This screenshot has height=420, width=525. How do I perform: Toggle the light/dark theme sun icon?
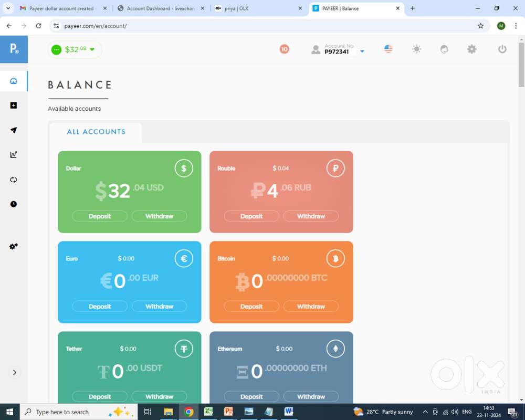(x=416, y=49)
